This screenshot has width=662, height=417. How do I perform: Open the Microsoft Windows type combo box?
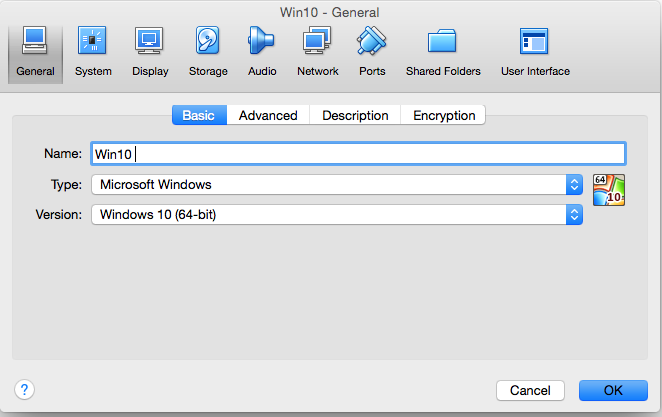pyautogui.click(x=337, y=184)
